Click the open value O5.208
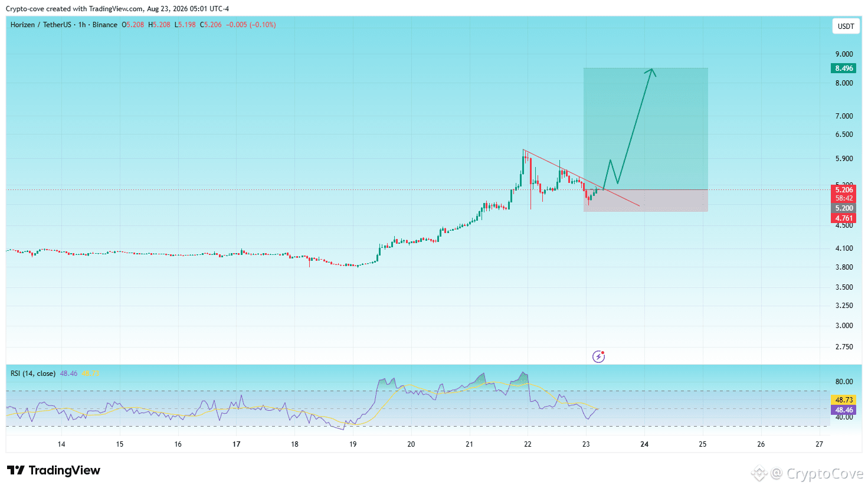Image resolution: width=868 pixels, height=488 pixels. tap(133, 25)
